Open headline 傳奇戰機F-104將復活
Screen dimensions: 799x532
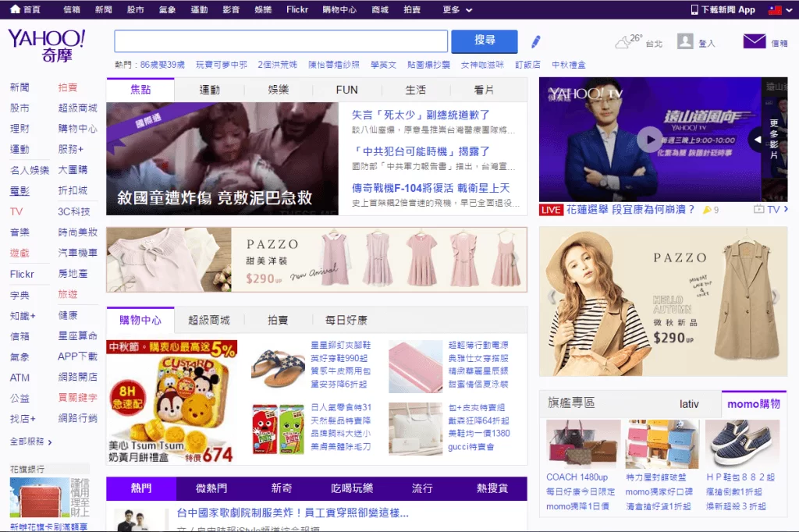[431, 189]
